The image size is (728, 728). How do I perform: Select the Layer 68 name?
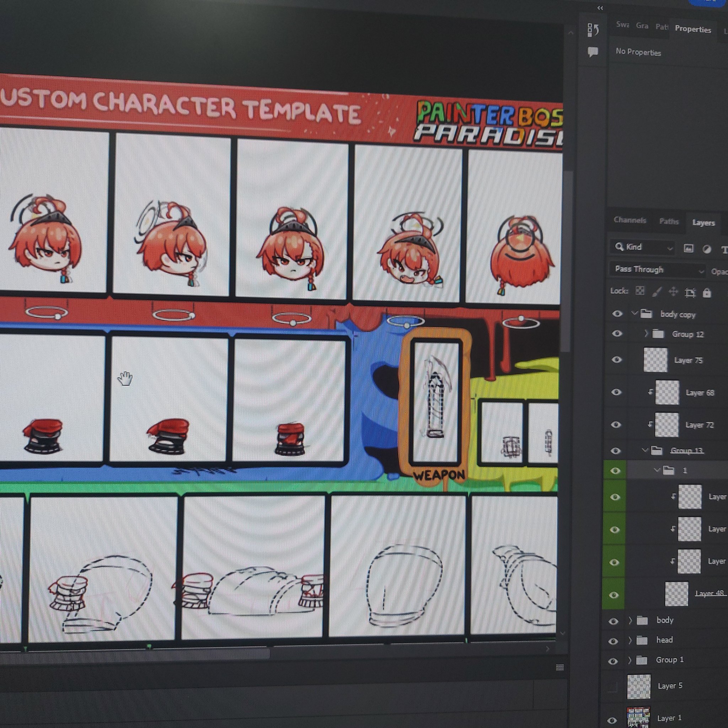point(700,393)
